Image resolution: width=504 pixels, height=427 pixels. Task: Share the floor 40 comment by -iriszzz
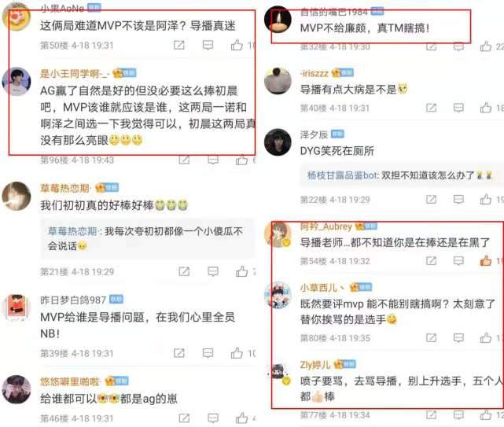(x=431, y=108)
